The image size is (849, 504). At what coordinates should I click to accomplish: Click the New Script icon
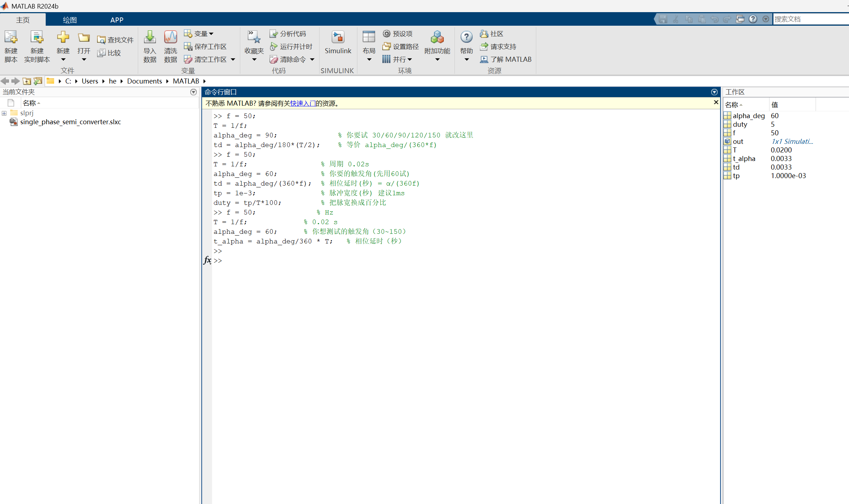pyautogui.click(x=11, y=37)
